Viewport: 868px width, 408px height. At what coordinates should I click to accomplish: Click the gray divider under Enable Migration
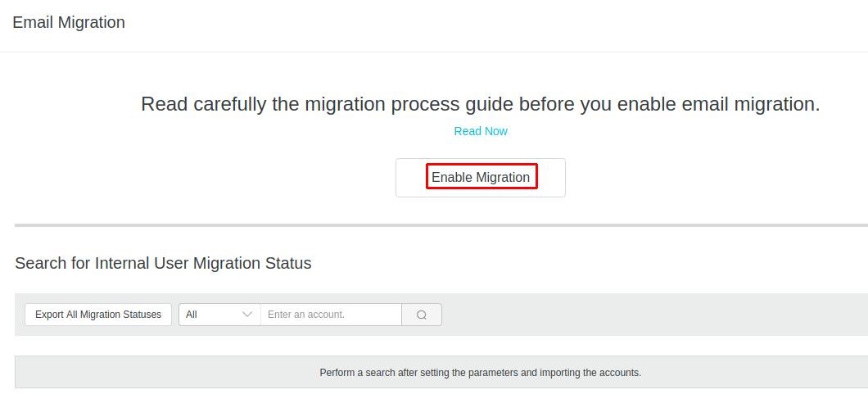point(441,224)
